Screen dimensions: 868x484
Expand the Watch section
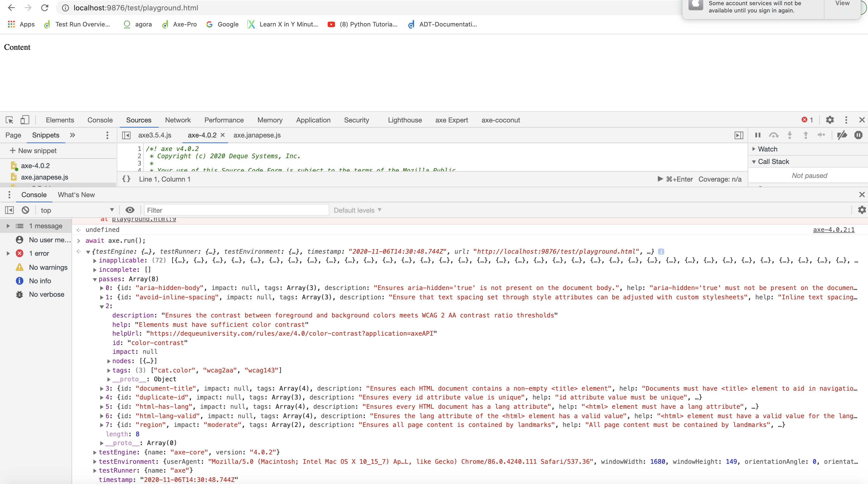point(768,149)
